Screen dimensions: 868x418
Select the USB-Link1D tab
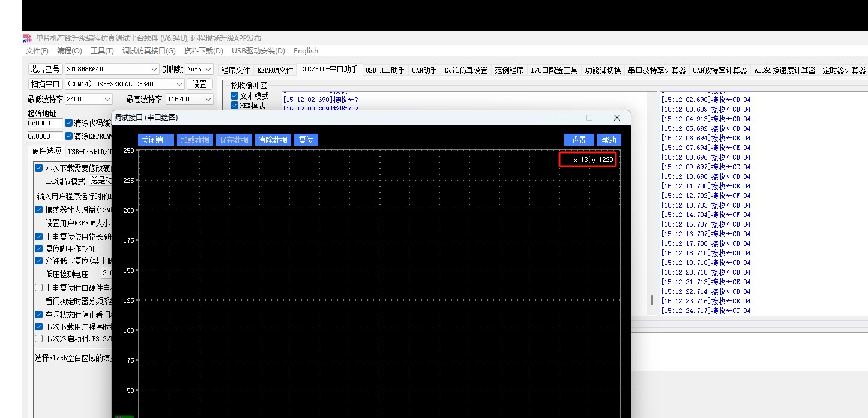pyautogui.click(x=89, y=152)
